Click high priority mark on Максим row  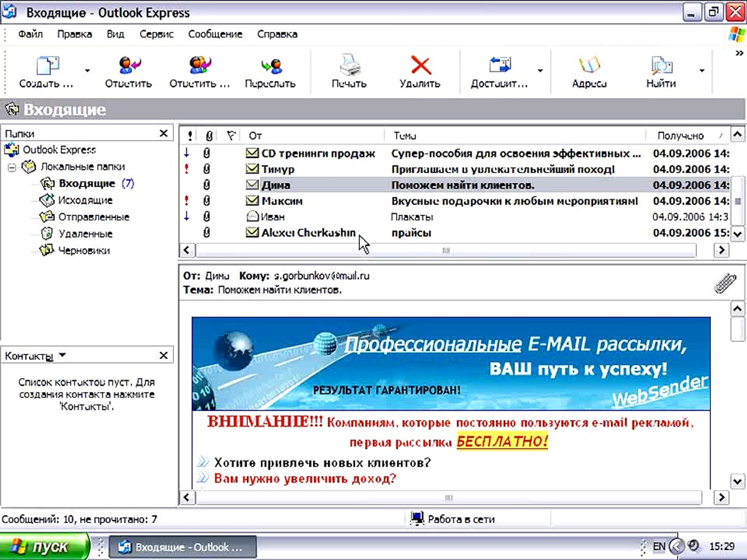click(187, 200)
